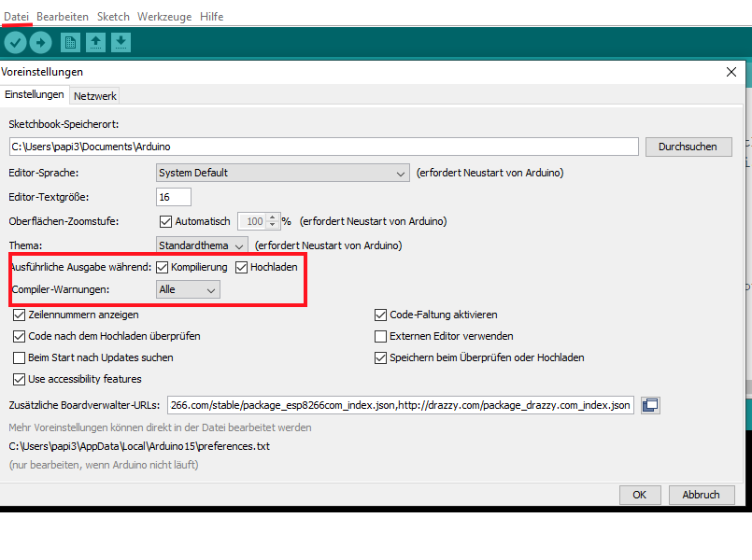Open the Werkzeuge menu
Viewport: 752px width, 560px height.
coord(165,17)
